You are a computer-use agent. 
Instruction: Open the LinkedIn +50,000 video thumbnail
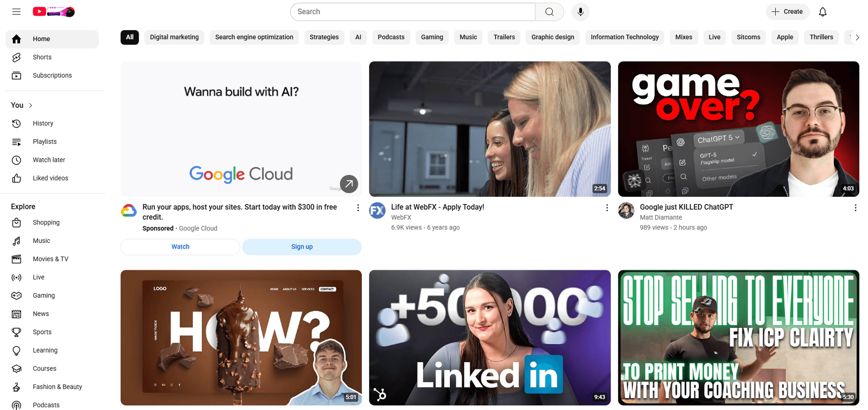coord(490,337)
